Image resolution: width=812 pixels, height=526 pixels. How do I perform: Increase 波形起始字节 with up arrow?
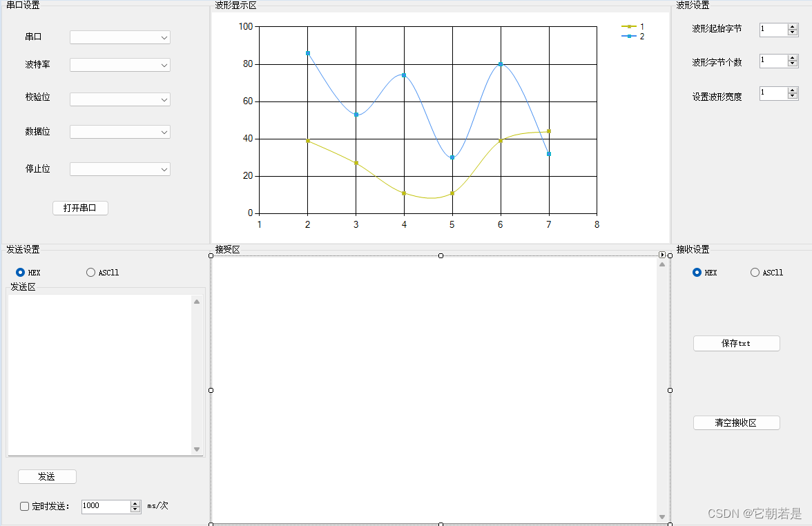(x=793, y=27)
